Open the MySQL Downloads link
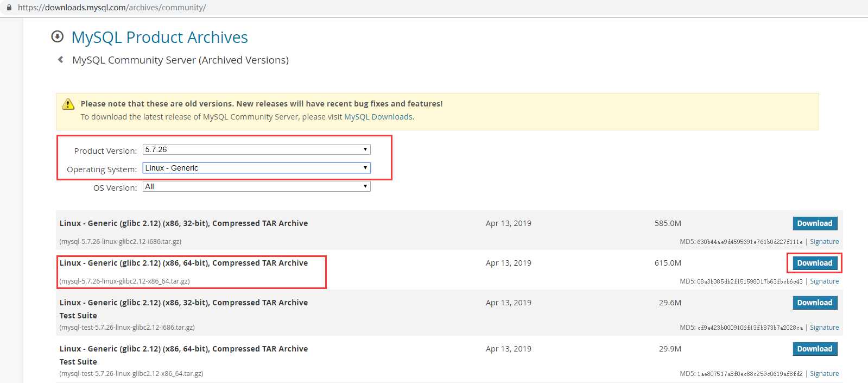Screen dimensions: 868x383 378,117
